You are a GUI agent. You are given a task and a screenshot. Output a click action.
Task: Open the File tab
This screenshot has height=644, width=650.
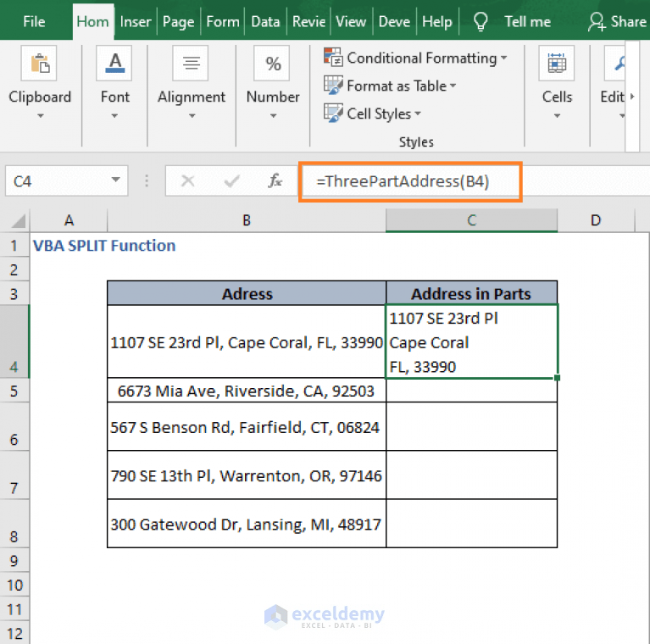pyautogui.click(x=34, y=21)
